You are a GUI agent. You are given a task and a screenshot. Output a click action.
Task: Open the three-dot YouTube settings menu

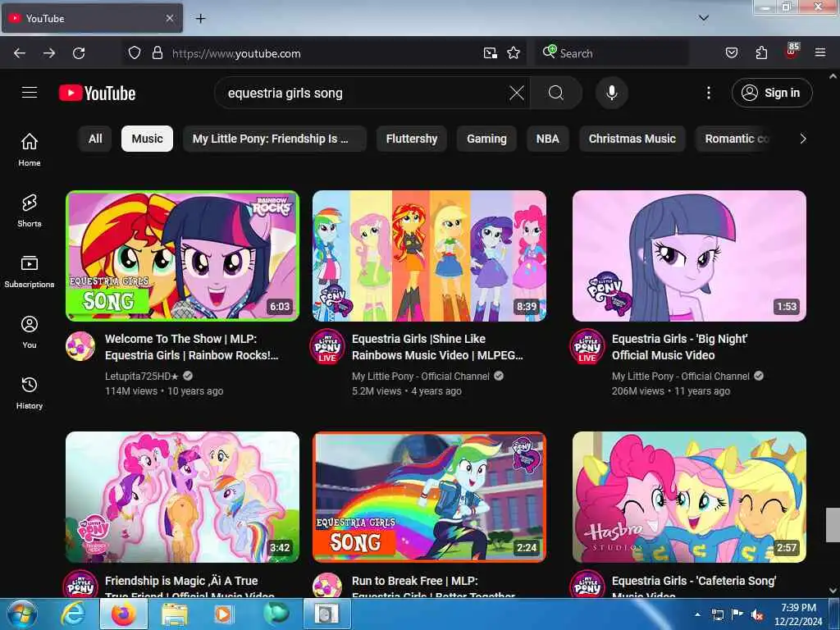tap(708, 93)
